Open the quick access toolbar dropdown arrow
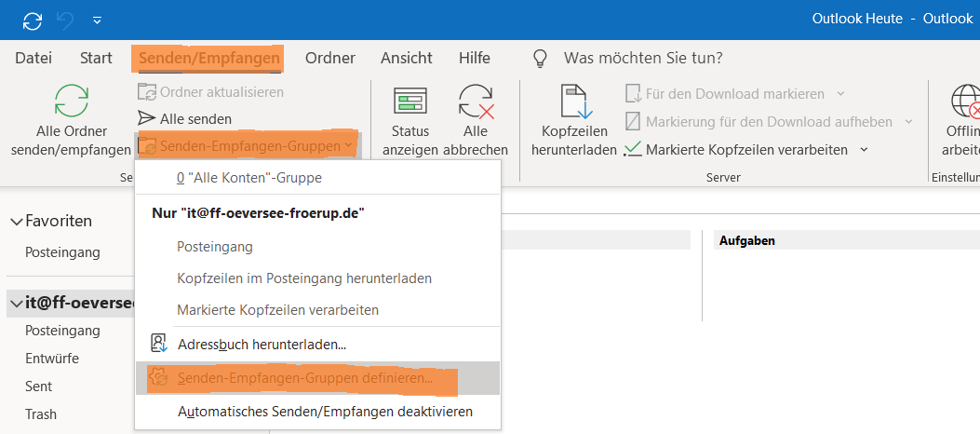The height and width of the screenshot is (434, 980). tap(97, 20)
